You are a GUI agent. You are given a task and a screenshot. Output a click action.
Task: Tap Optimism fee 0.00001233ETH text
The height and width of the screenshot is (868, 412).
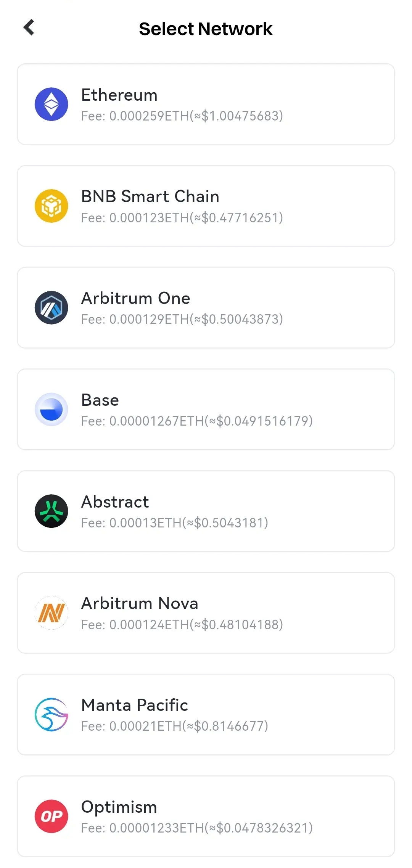197,828
